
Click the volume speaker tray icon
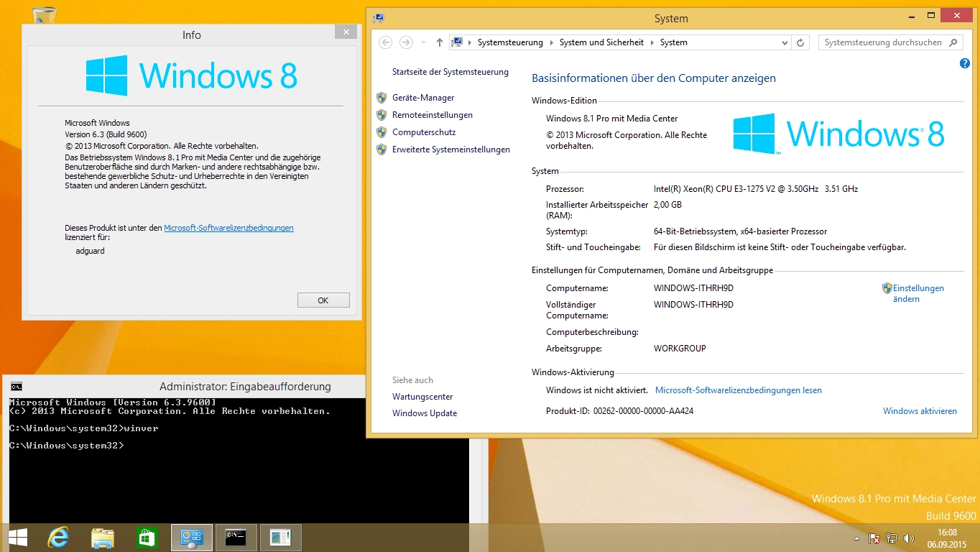pos(909,538)
